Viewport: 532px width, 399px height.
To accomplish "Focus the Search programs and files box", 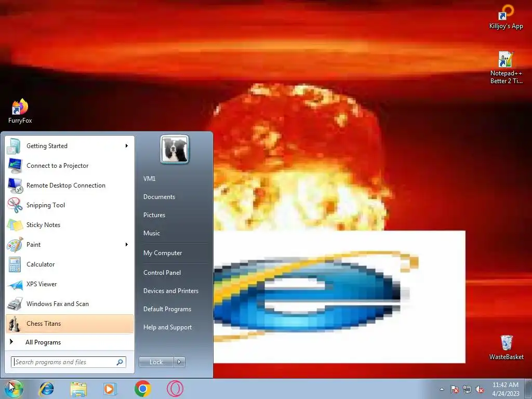I will [69, 362].
